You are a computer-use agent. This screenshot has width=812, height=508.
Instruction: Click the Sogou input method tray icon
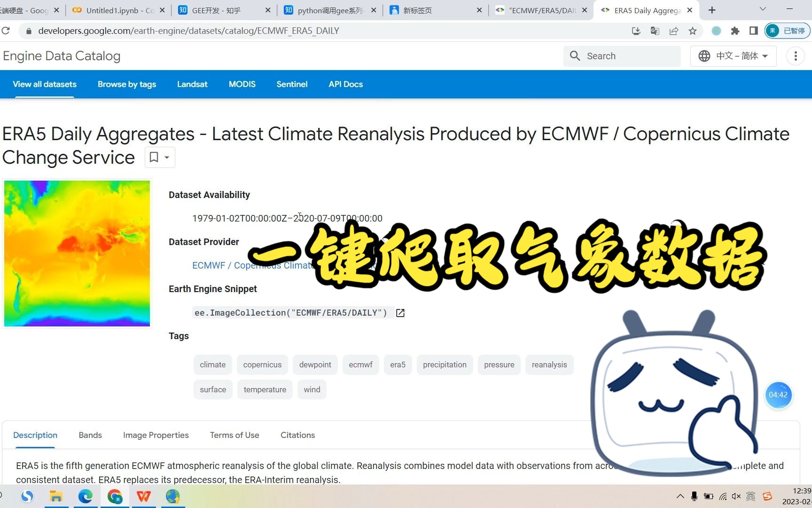tap(767, 496)
